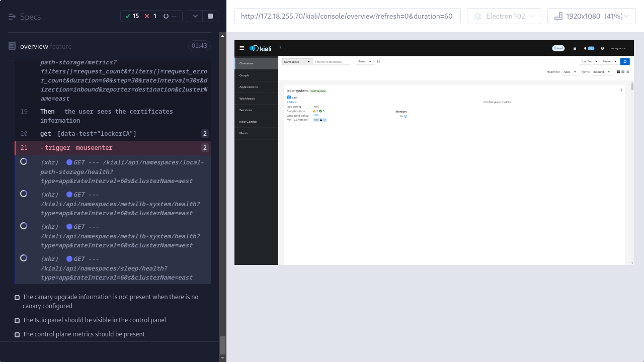Open Mesh in Kiali sidebar
Viewport: 644px width, 362px height.
click(x=256, y=133)
